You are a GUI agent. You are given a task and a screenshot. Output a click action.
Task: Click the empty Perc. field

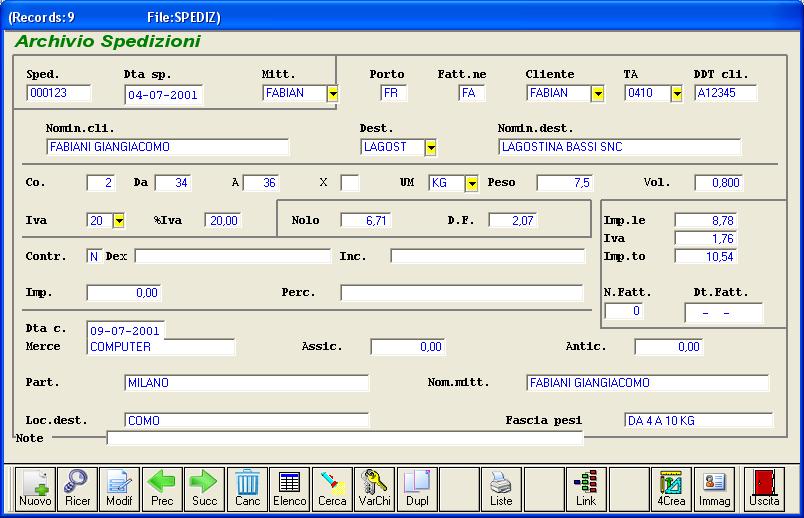[x=461, y=293]
